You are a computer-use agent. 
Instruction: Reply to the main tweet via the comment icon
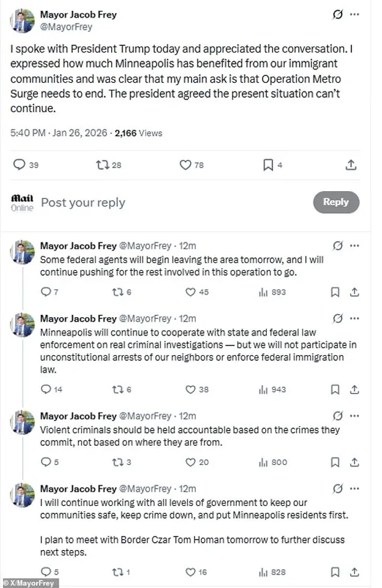click(19, 165)
